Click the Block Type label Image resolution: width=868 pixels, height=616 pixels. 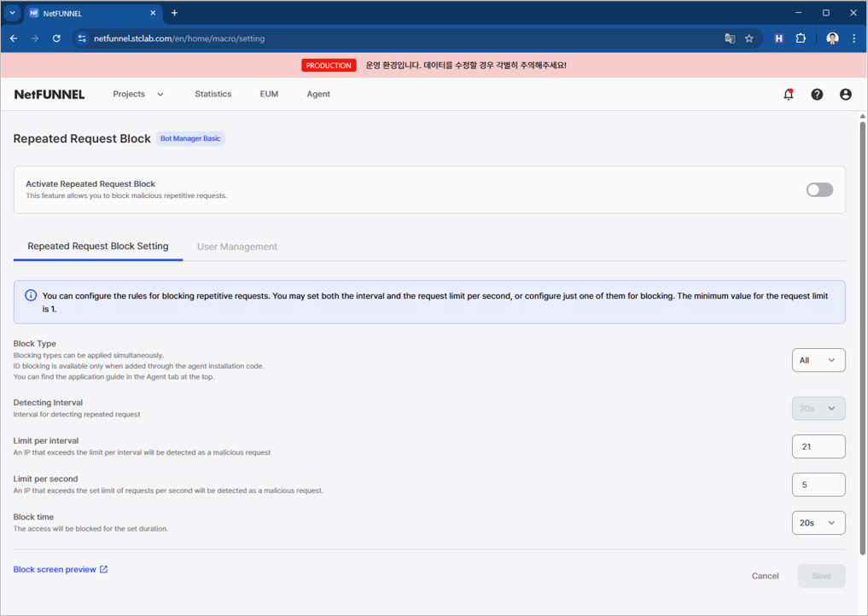pyautogui.click(x=35, y=343)
